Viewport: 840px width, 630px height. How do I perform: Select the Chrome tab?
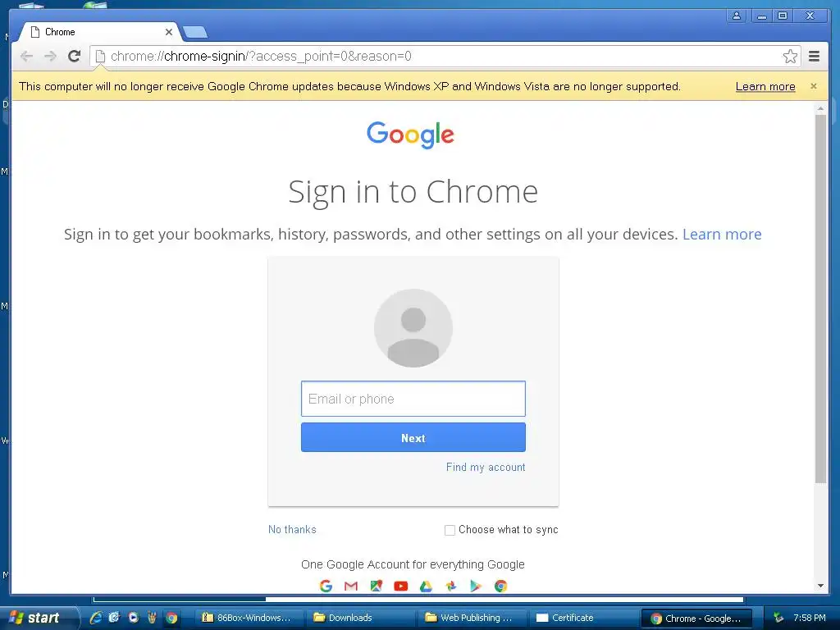click(x=99, y=32)
